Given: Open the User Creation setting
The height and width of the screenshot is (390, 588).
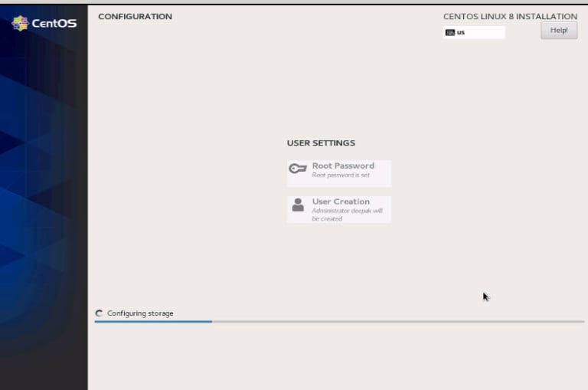Looking at the screenshot, I should 341,202.
